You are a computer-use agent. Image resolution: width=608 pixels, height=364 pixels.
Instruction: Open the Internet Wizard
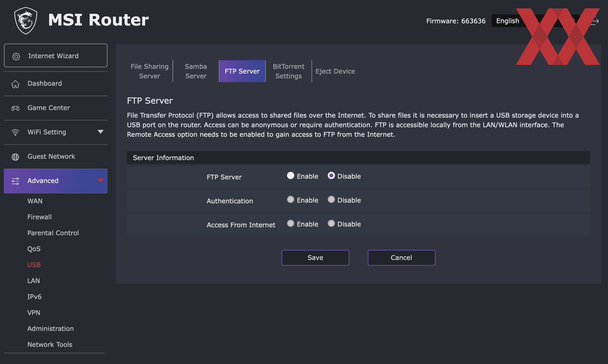56,56
